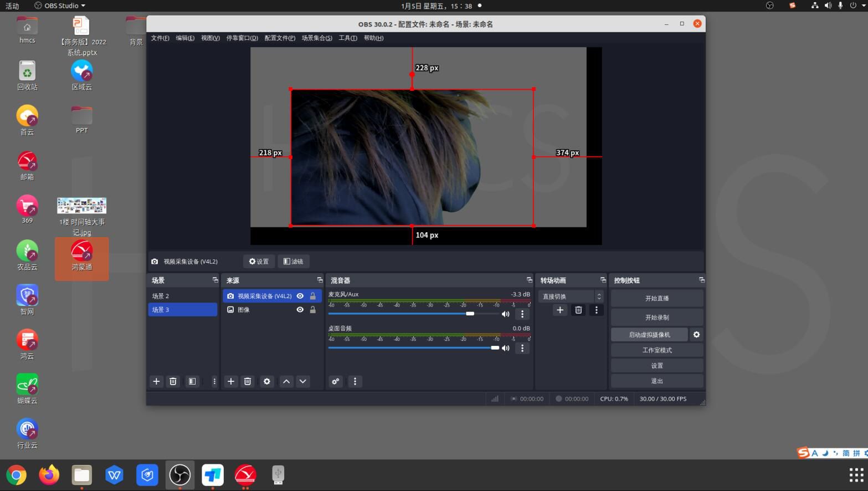Image resolution: width=868 pixels, height=491 pixels.
Task: Click the delete transition trash icon
Action: point(578,310)
